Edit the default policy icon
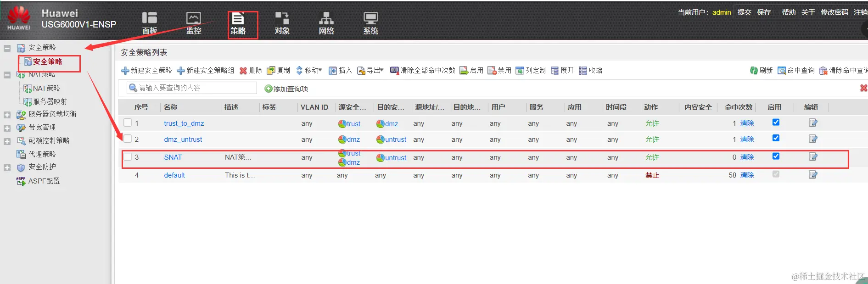 point(812,174)
